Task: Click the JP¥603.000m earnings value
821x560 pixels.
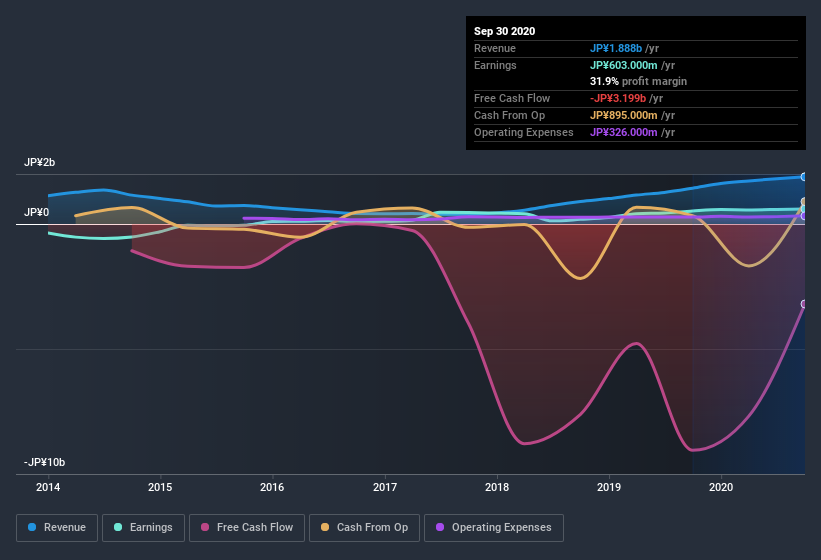Action: pos(624,65)
